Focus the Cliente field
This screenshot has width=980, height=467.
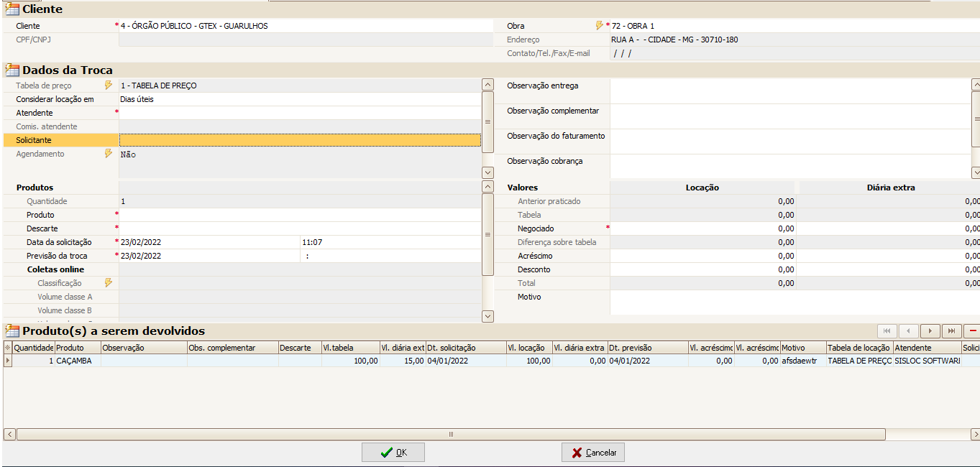click(x=306, y=26)
